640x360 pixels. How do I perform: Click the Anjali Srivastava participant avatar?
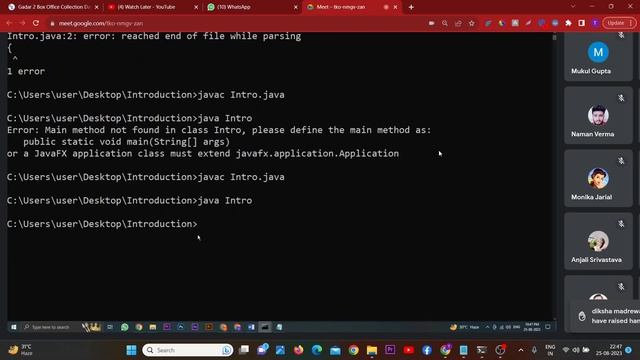[598, 241]
